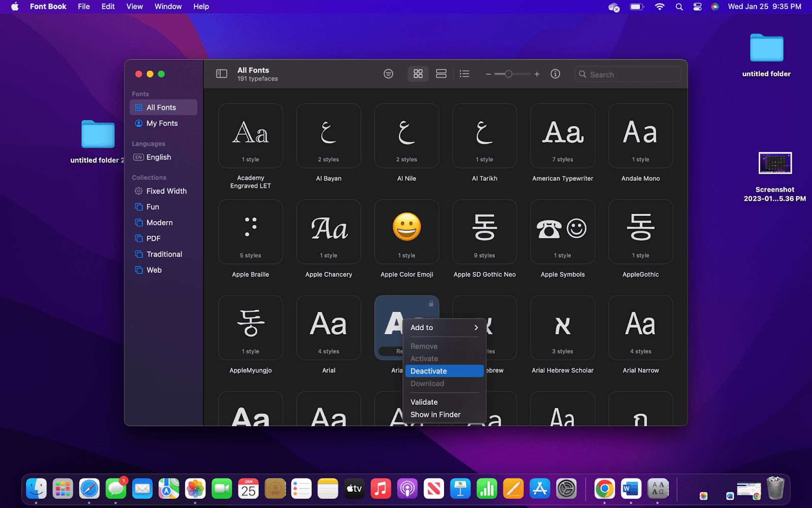Focus the Search field
This screenshot has height=508, width=812.
click(628, 74)
